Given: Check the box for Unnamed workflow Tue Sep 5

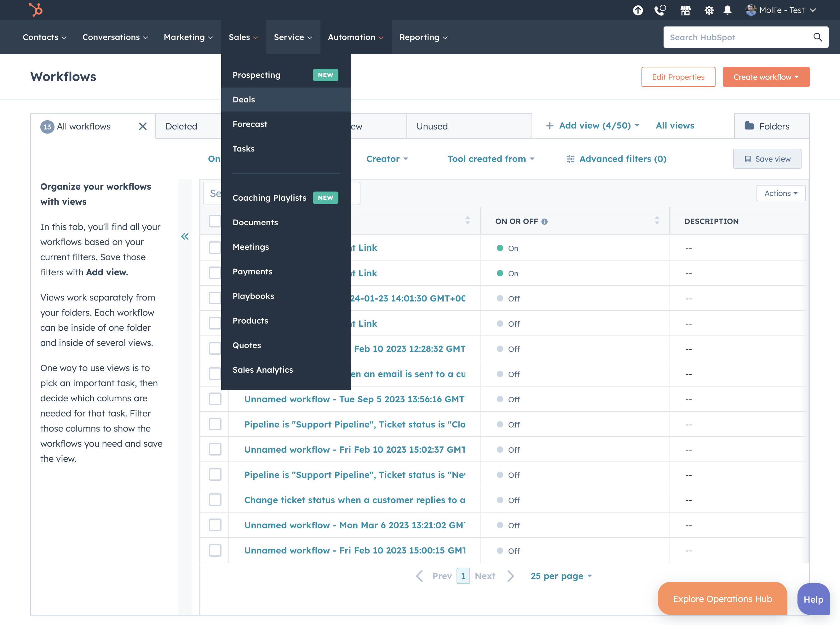Looking at the screenshot, I should point(215,399).
